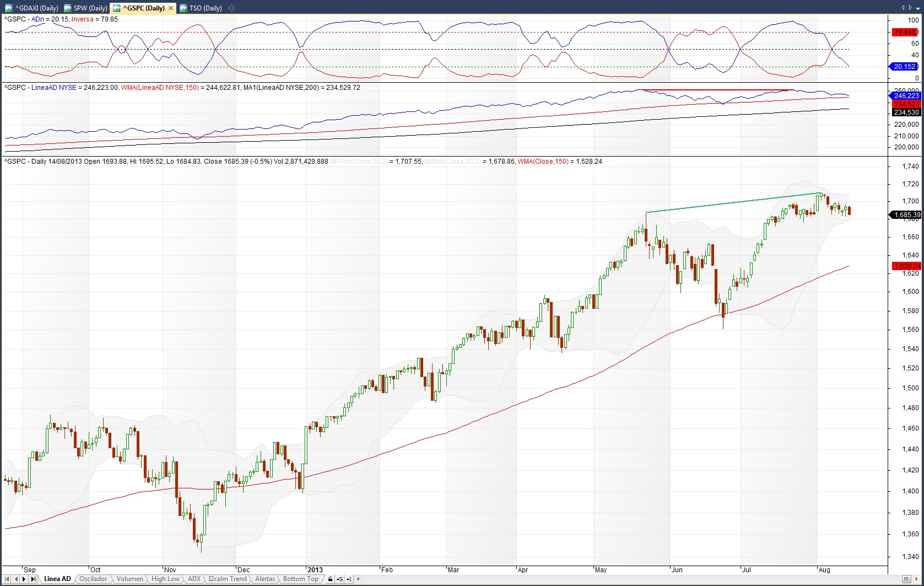
Task: Close the ^GSPC (Daily) tab
Action: click(171, 8)
